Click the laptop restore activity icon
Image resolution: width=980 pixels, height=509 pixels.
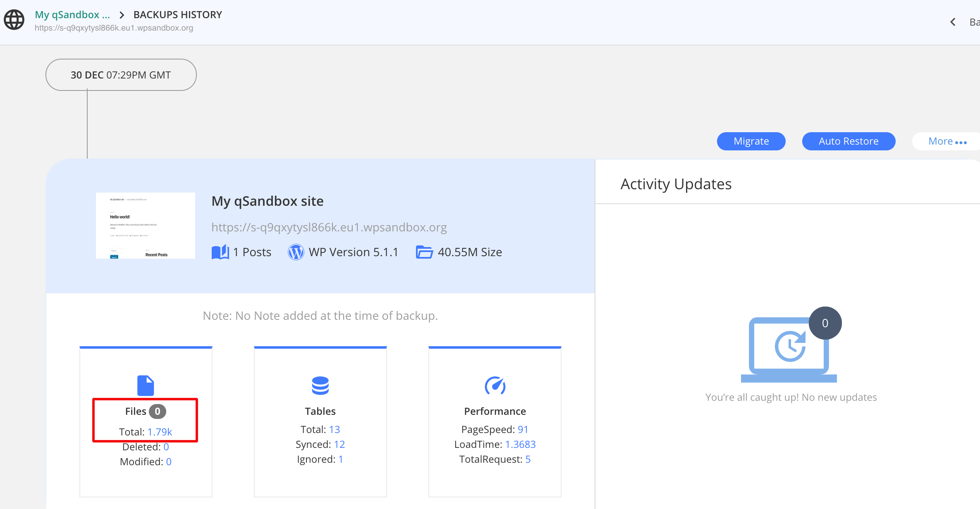click(789, 347)
